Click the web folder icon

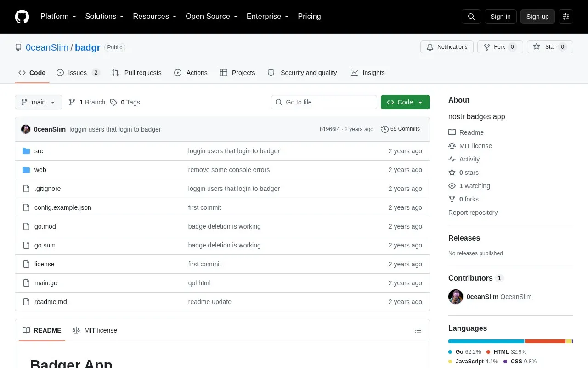26,170
